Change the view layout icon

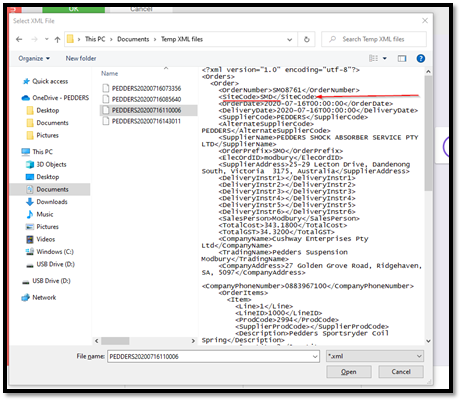tap(373, 58)
